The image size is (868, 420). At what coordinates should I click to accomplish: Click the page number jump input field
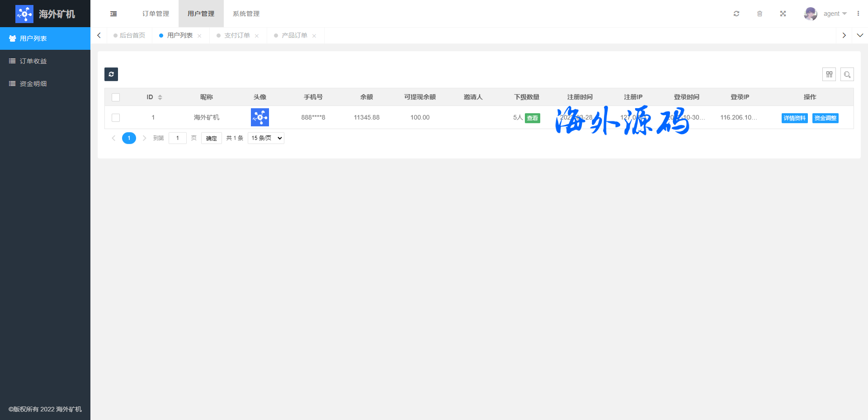coord(178,138)
